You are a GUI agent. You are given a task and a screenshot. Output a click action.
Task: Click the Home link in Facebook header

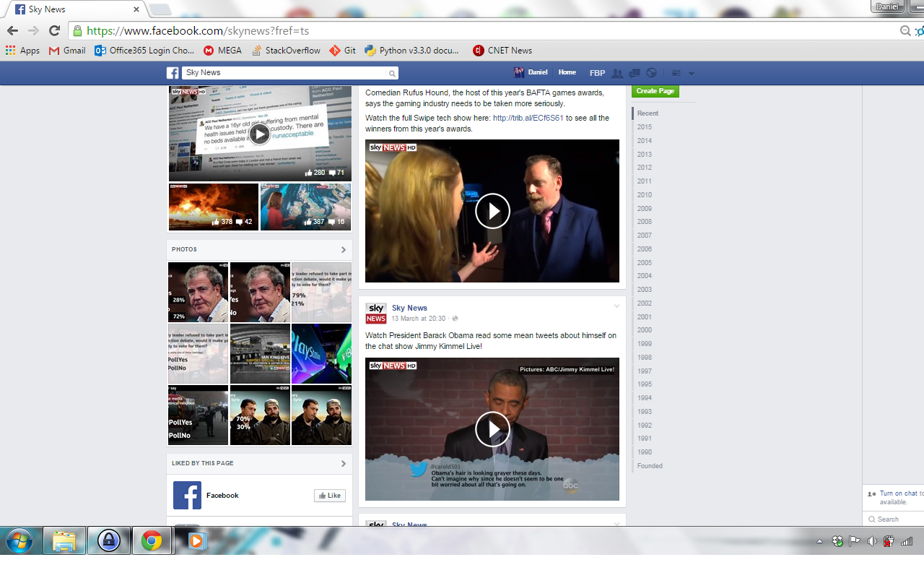(567, 72)
